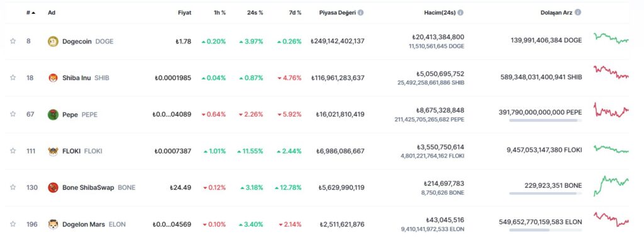Toggle the Pepe watchlist star
Viewport: 644px width, 242px height.
coord(13,114)
